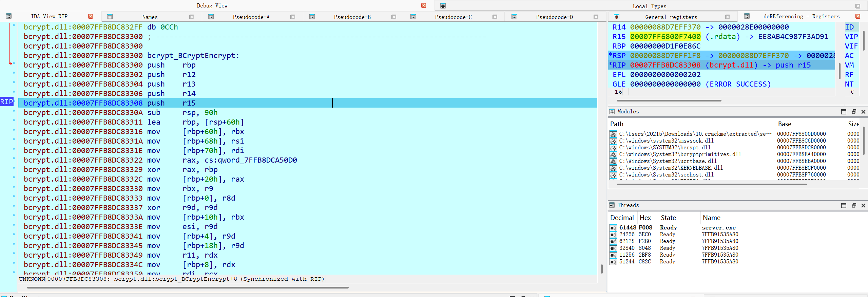Float the Threads panel with restore icon
868x297 pixels.
click(x=854, y=205)
